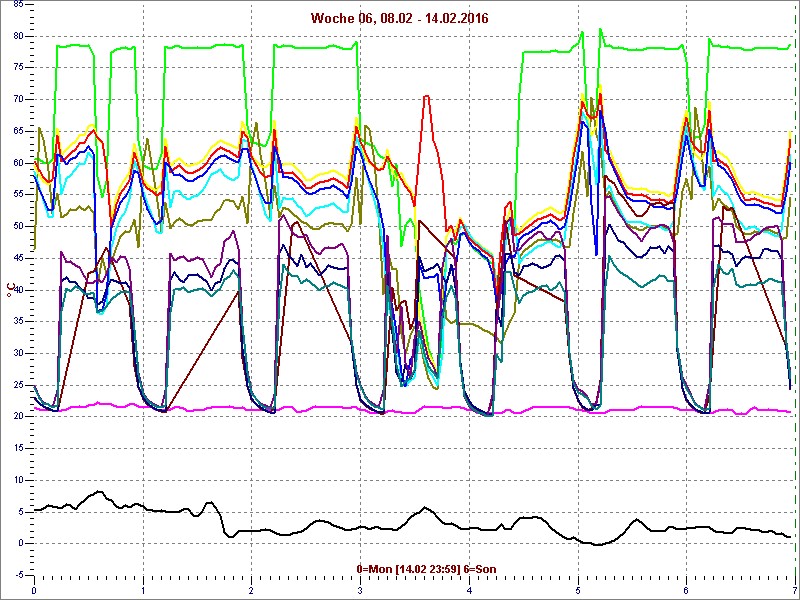The height and width of the screenshot is (600, 800).
Task: Click the red curve's tall peak near 70°C
Action: pos(427,97)
